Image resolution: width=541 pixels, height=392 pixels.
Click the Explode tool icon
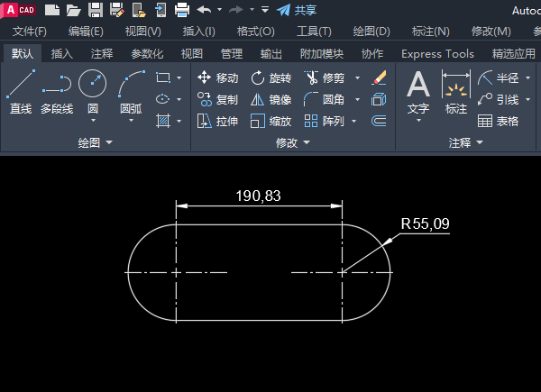point(379,100)
